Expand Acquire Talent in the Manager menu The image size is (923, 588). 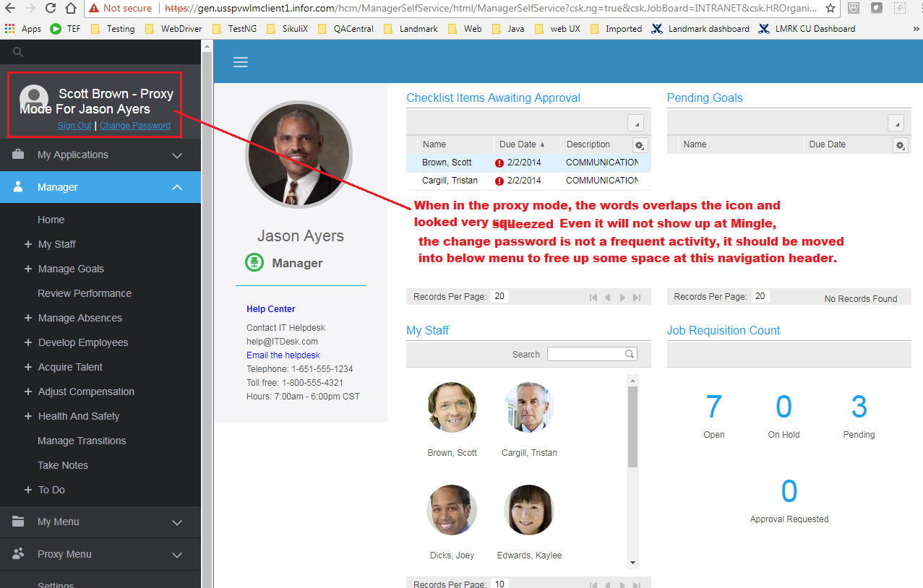(28, 367)
